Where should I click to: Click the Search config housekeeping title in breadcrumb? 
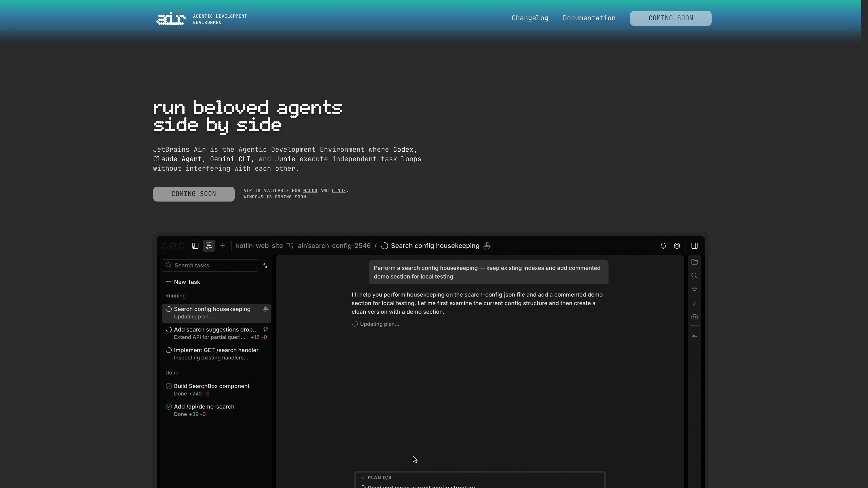coord(435,246)
